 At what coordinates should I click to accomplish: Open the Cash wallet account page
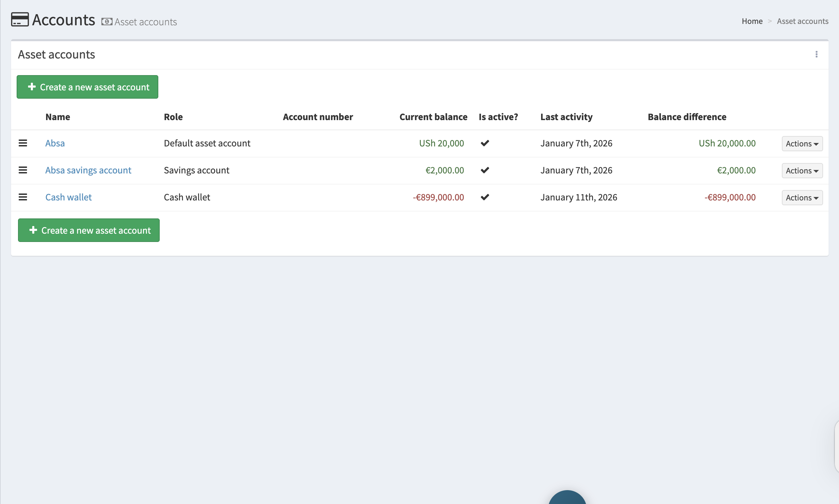tap(68, 197)
